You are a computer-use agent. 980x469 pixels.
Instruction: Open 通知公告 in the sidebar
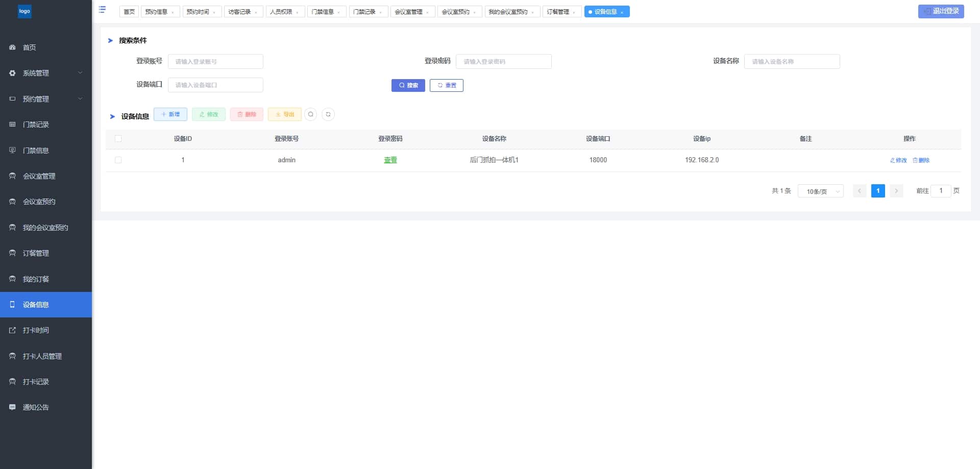click(46, 407)
